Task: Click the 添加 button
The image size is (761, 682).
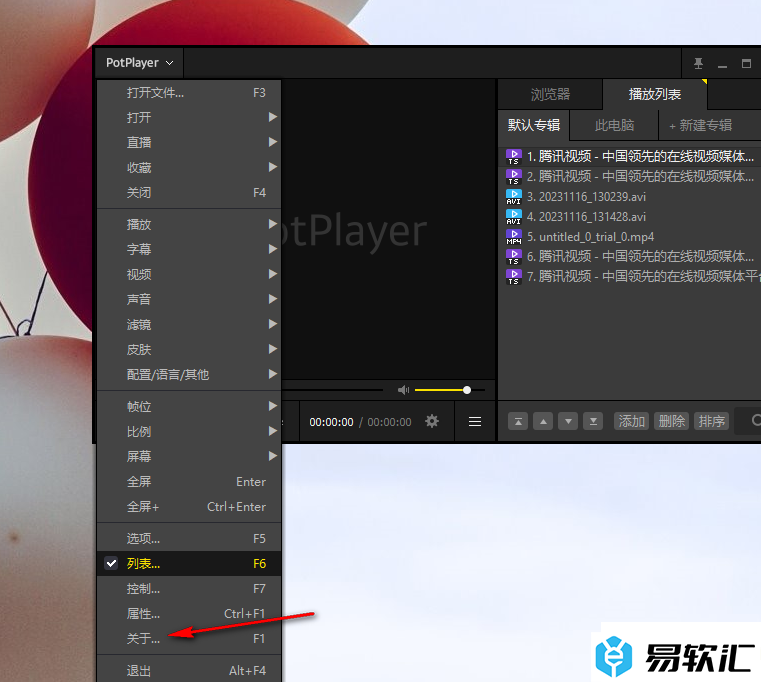Action: point(631,421)
